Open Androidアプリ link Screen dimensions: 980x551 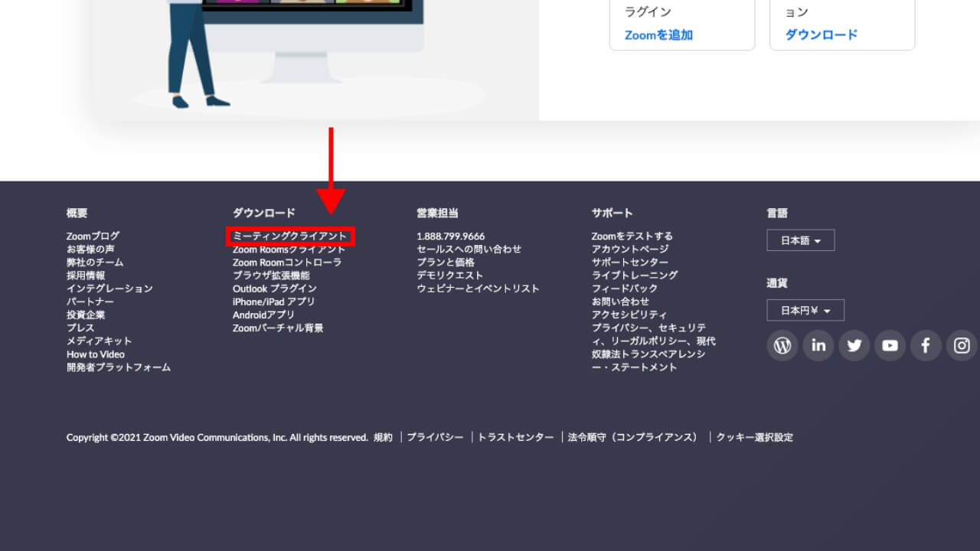click(264, 315)
